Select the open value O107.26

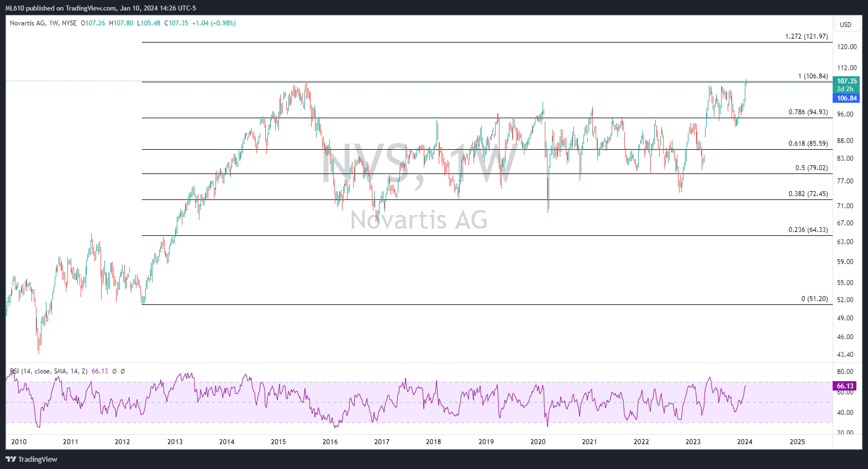click(x=93, y=23)
